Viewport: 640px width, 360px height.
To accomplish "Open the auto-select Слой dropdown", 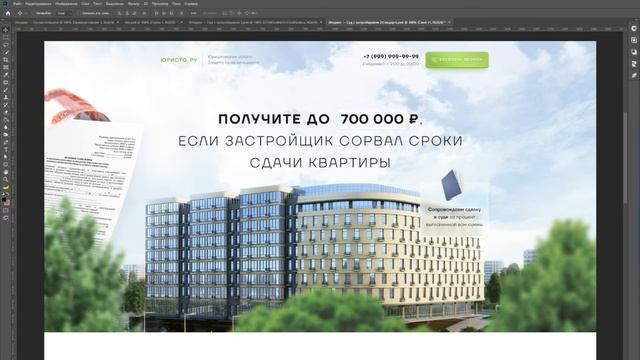I will pos(64,13).
